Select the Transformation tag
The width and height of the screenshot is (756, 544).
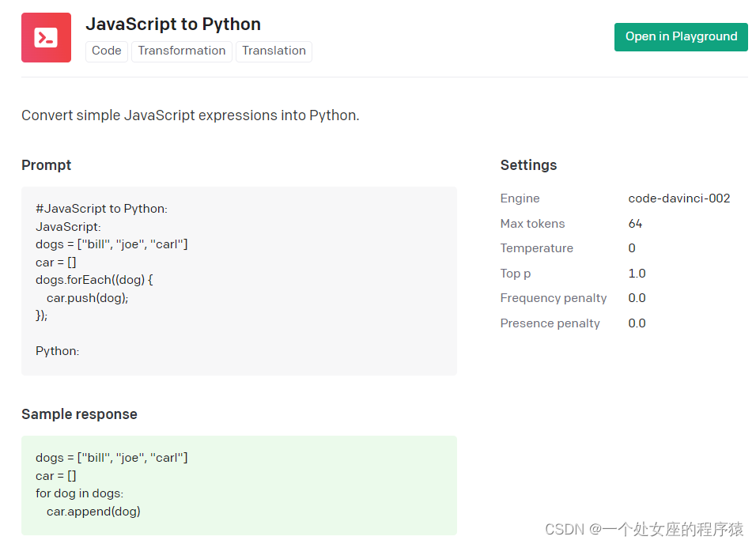pos(182,51)
